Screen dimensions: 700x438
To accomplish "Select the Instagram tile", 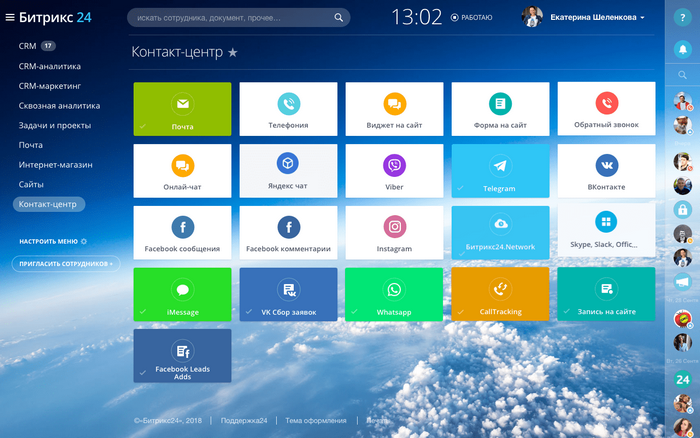I will (x=394, y=233).
